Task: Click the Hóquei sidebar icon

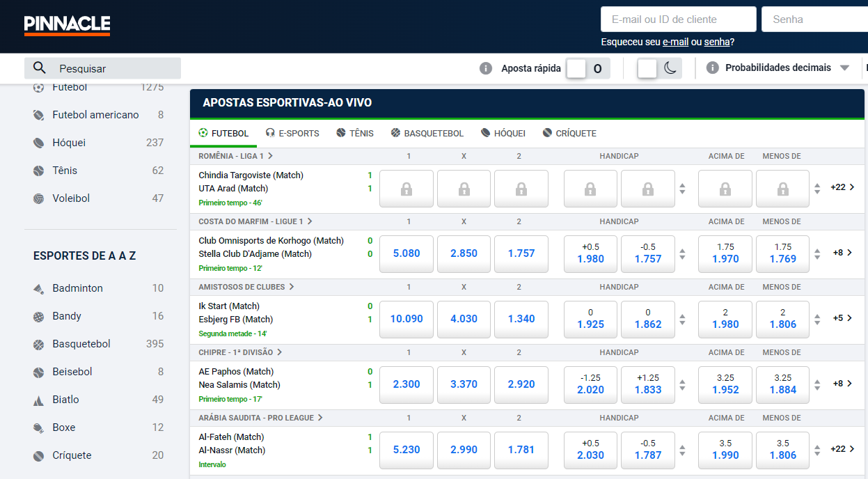Action: (38, 143)
